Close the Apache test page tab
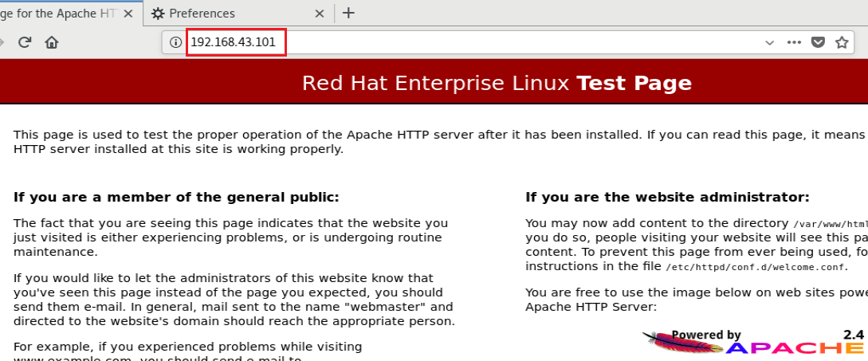868x361 pixels. tap(128, 14)
